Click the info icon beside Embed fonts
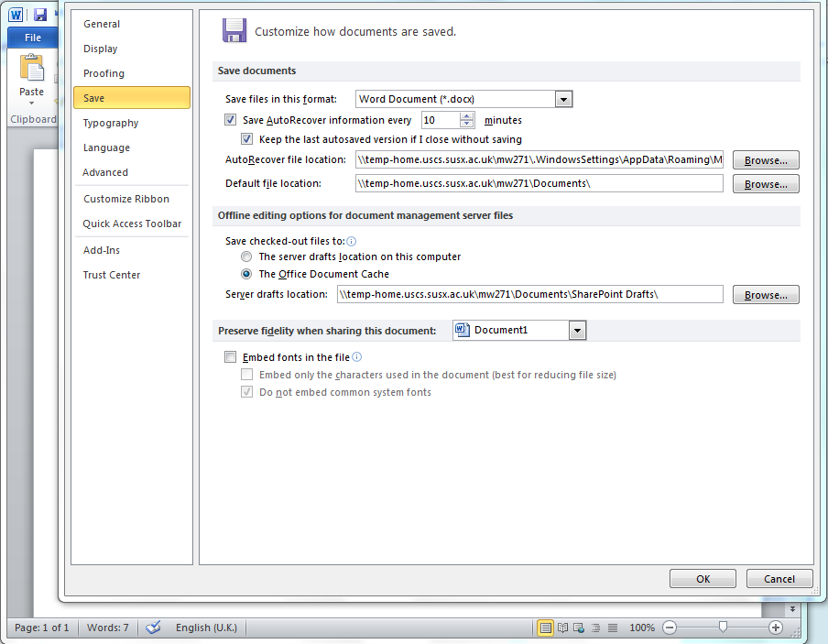Viewport: 828px width, 644px height. 357,357
